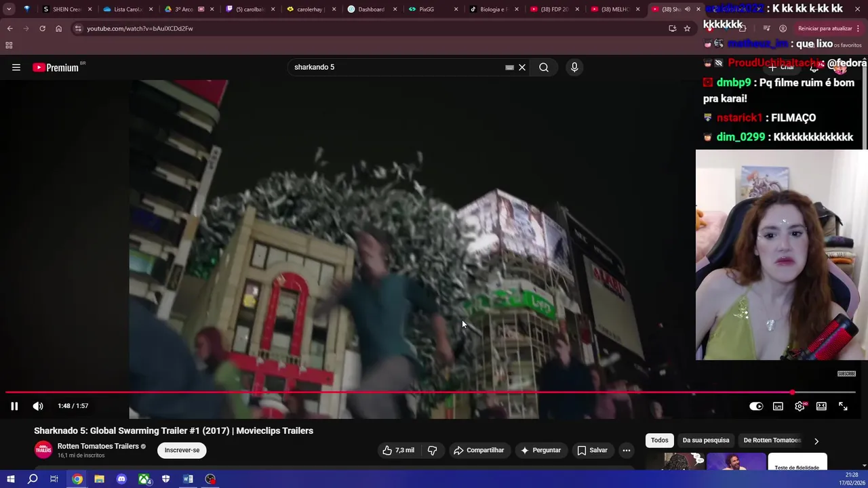Pause the Sharknado 5 trailer video
The height and width of the screenshot is (488, 868).
point(14,406)
